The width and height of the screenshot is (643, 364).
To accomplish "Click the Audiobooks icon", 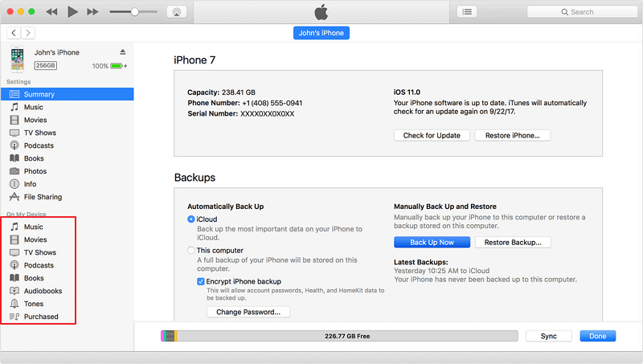I will coord(14,291).
